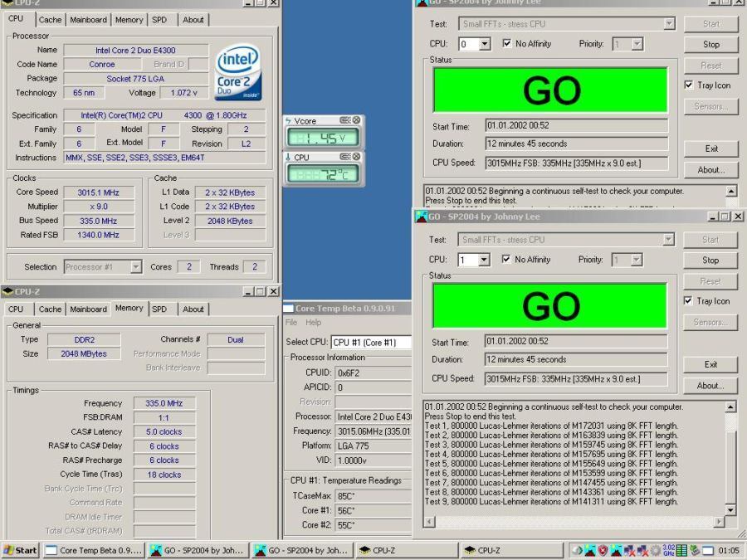
Task: Click the tray expand arrow icon
Action: point(578,551)
